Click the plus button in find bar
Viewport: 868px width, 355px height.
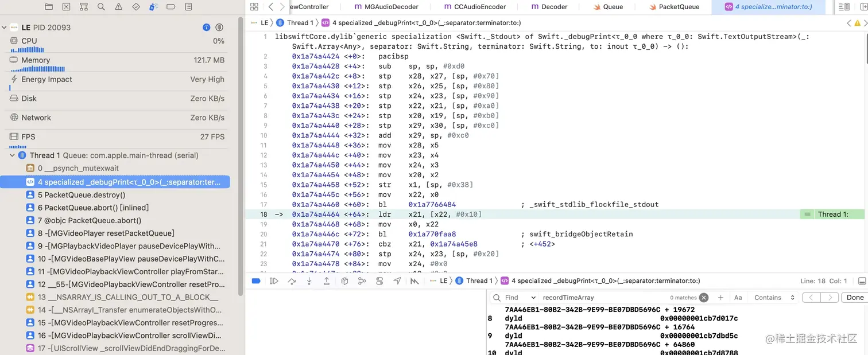point(720,298)
